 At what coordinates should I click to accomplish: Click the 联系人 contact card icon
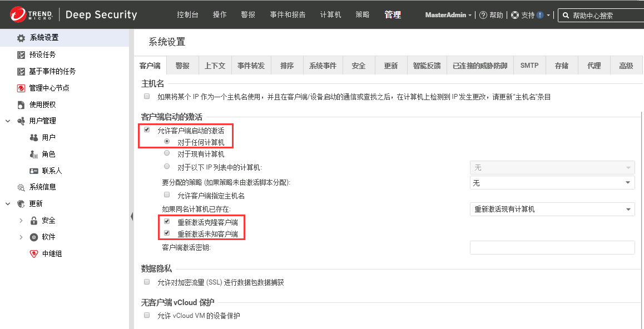pyautogui.click(x=34, y=171)
